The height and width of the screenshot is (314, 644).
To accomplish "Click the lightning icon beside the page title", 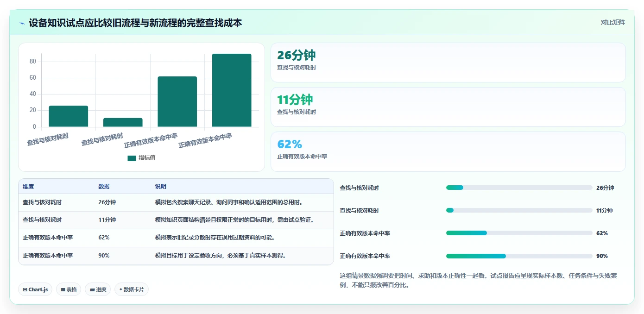I will tap(22, 23).
